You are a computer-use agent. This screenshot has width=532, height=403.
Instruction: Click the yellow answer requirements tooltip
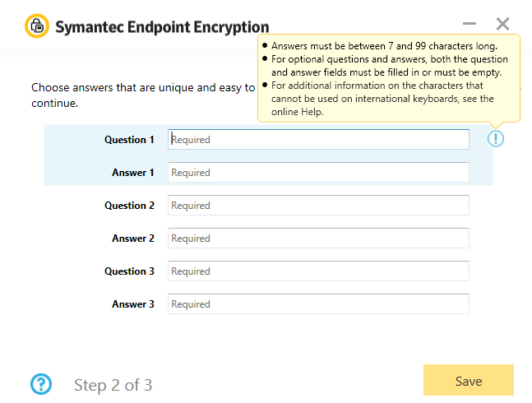click(388, 78)
